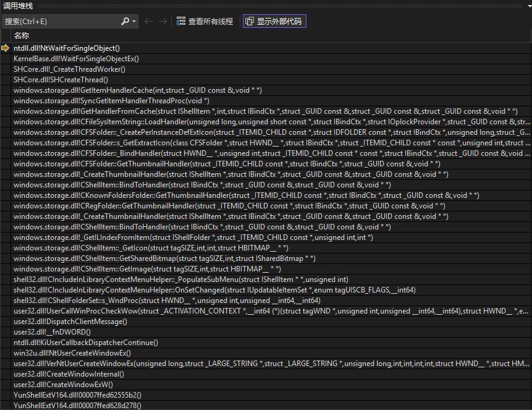Click the previous search result arrow

click(148, 22)
